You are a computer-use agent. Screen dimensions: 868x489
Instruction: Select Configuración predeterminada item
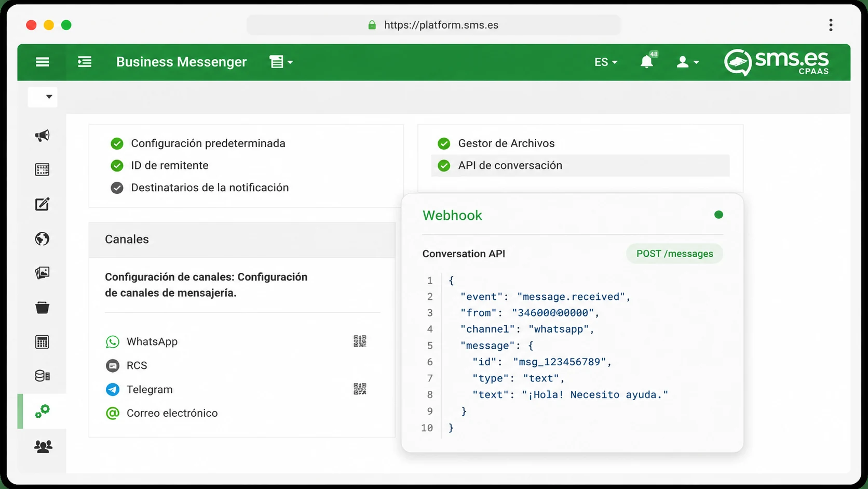tap(208, 143)
